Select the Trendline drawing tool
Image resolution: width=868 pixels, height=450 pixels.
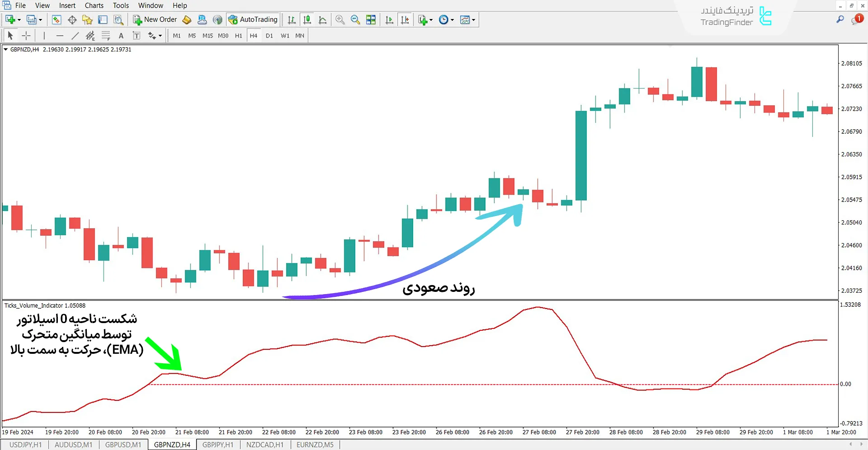coord(75,35)
